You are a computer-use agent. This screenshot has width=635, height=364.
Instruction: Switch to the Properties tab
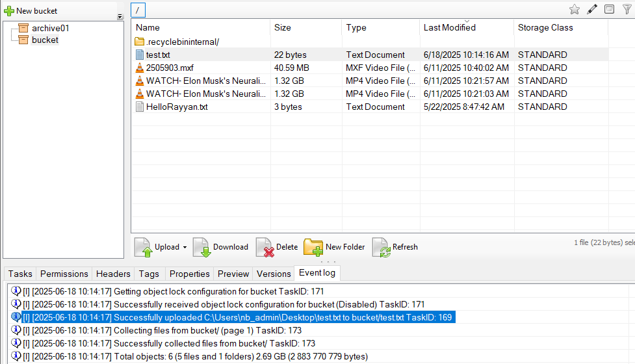(x=190, y=274)
